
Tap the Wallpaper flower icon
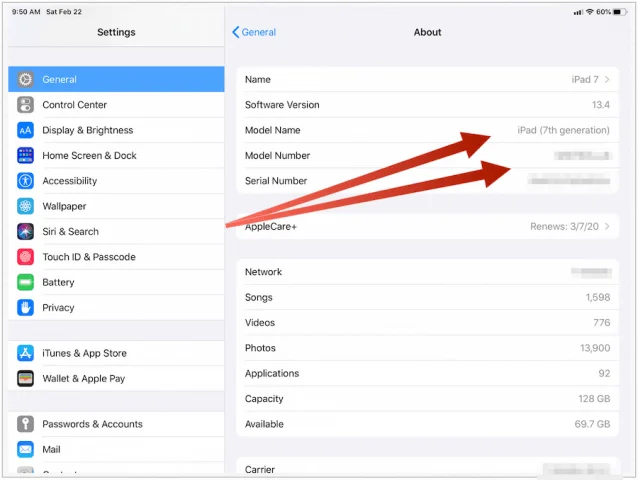(x=25, y=206)
